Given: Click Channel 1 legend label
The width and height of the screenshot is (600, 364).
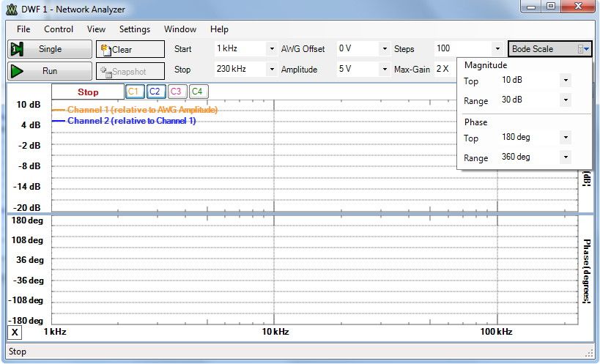Looking at the screenshot, I should coord(142,110).
